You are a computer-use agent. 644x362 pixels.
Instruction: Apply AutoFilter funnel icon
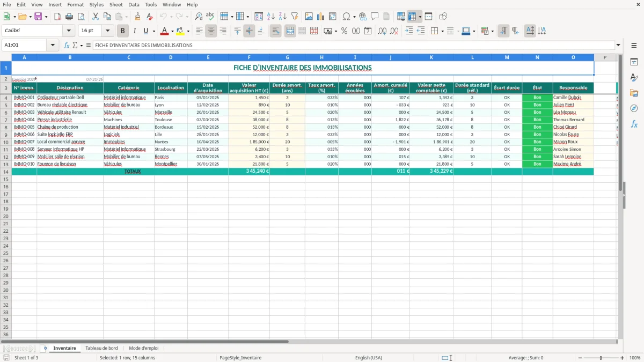tap(294, 17)
